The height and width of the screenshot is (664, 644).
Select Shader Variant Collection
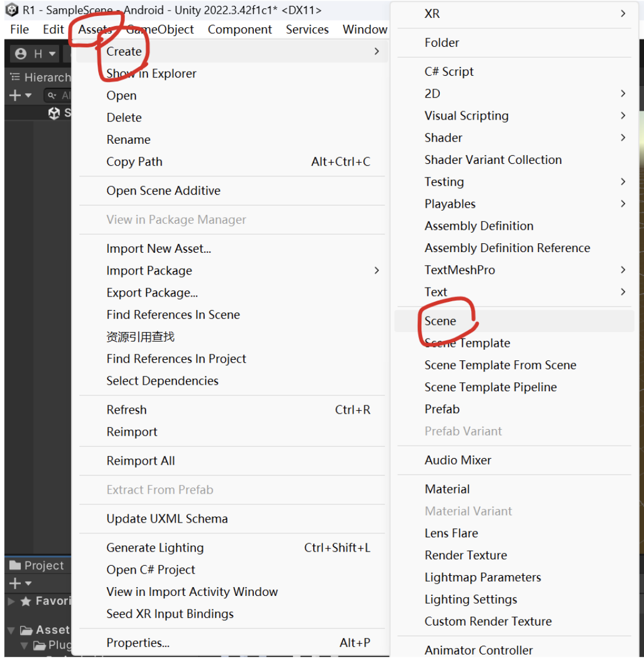514,160
